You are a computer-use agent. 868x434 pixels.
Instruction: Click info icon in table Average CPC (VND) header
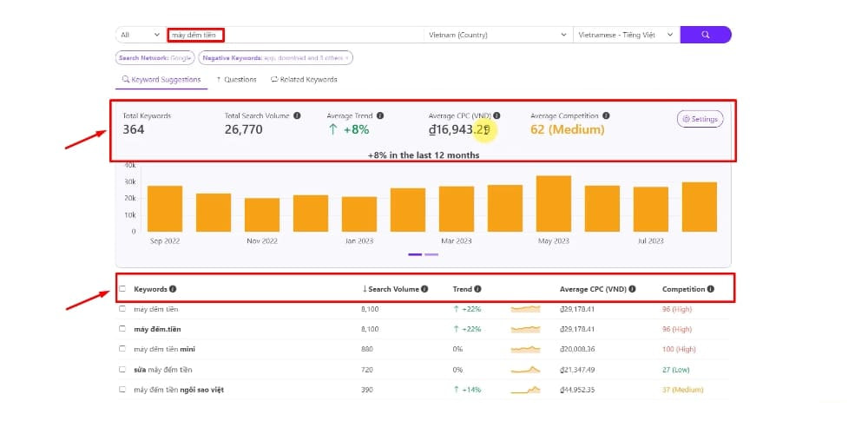(x=632, y=289)
